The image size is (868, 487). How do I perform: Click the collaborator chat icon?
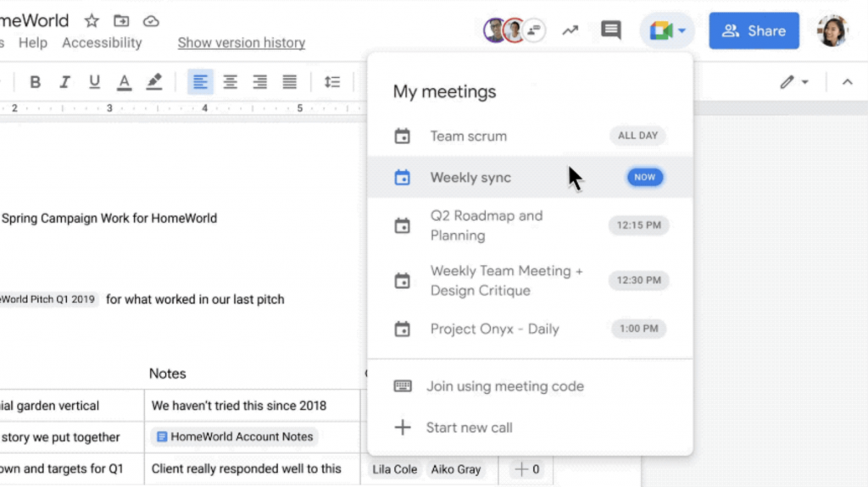tap(534, 30)
